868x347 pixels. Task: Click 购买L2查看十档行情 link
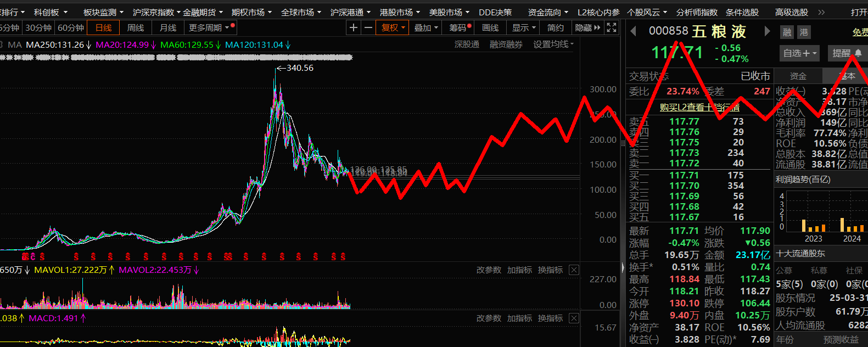point(699,107)
